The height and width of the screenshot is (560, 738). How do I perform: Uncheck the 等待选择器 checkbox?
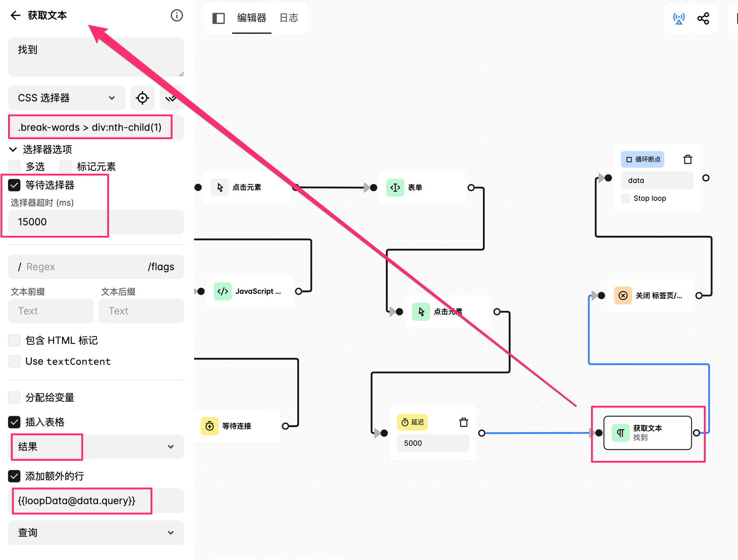click(x=14, y=185)
